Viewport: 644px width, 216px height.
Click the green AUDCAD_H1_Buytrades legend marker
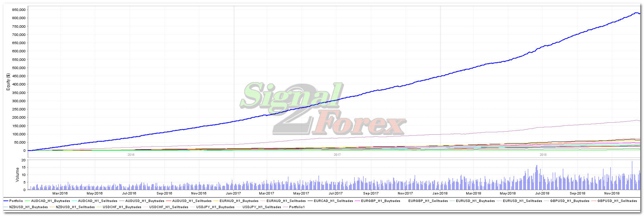coord(27,201)
